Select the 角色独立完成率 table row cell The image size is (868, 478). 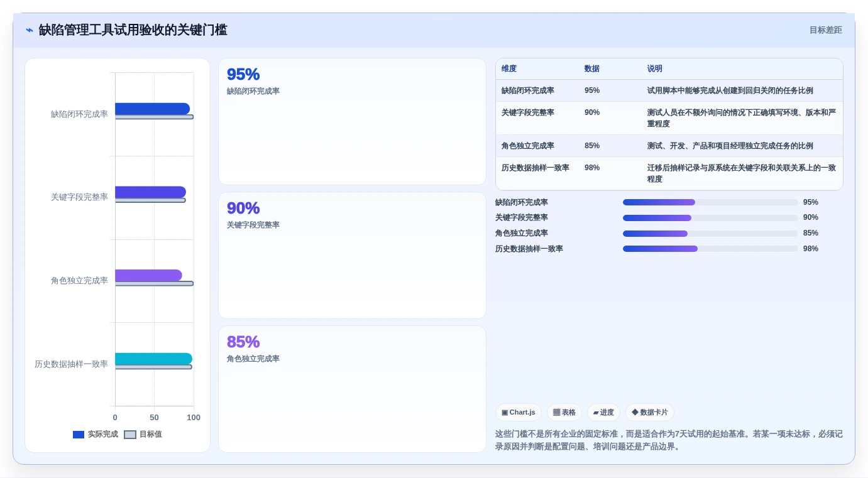528,146
